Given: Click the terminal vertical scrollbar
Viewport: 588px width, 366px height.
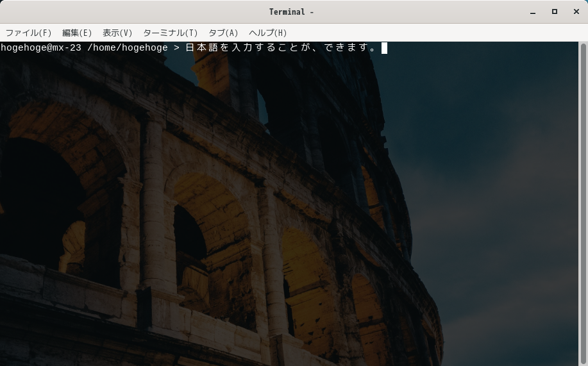Looking at the screenshot, I should (583, 204).
